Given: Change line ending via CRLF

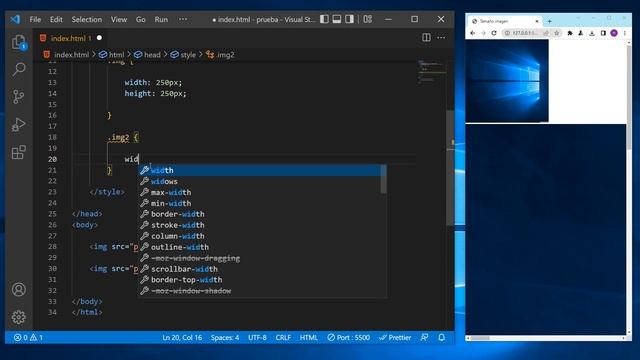Looking at the screenshot, I should pyautogui.click(x=283, y=338).
